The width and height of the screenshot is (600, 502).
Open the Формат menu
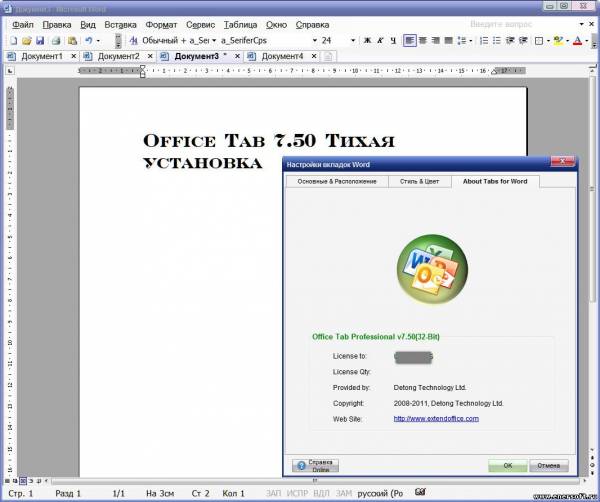click(x=161, y=25)
